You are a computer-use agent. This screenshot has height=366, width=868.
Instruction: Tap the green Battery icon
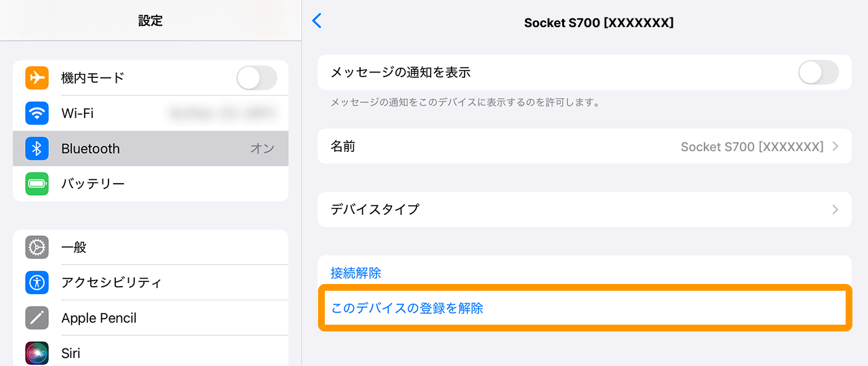(x=37, y=184)
